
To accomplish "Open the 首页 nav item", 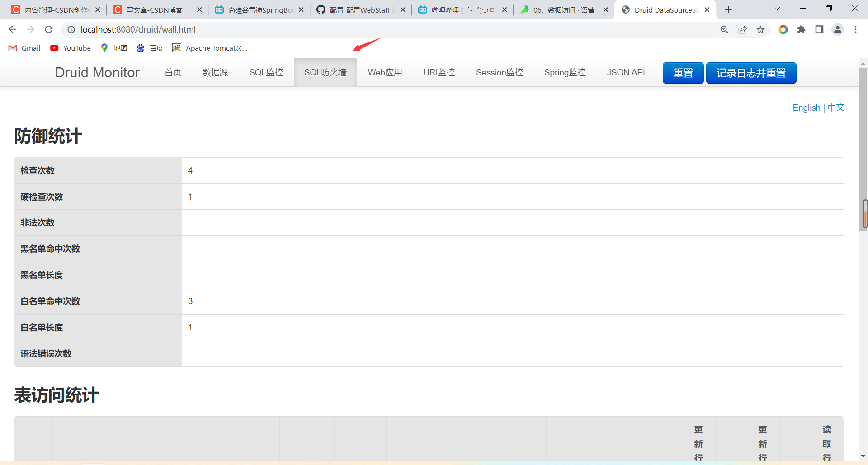I will pos(173,72).
